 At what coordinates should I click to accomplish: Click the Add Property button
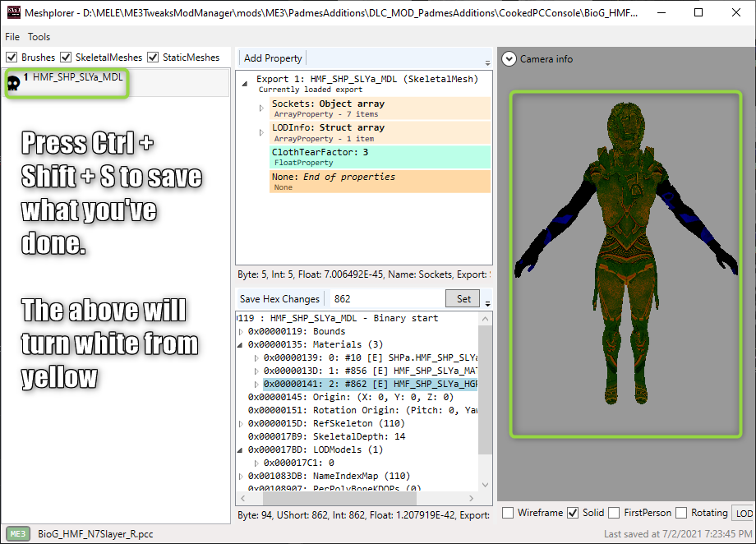tap(273, 58)
